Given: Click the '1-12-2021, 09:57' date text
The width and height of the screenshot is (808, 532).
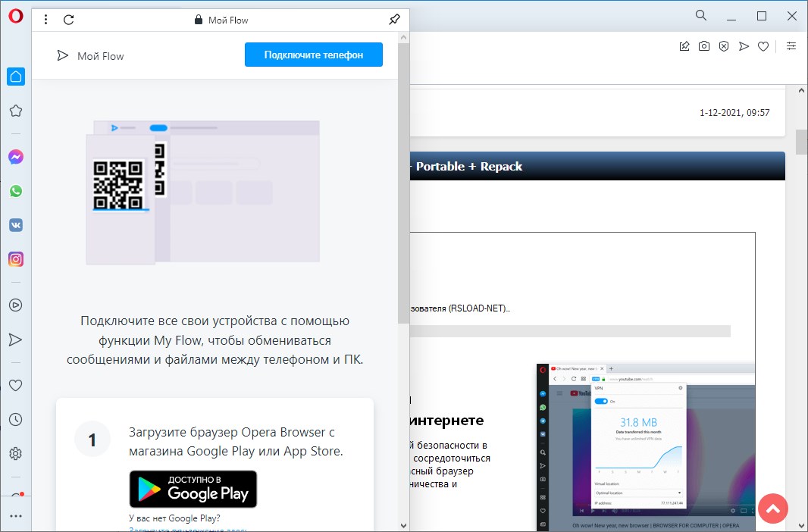Looking at the screenshot, I should pyautogui.click(x=734, y=112).
